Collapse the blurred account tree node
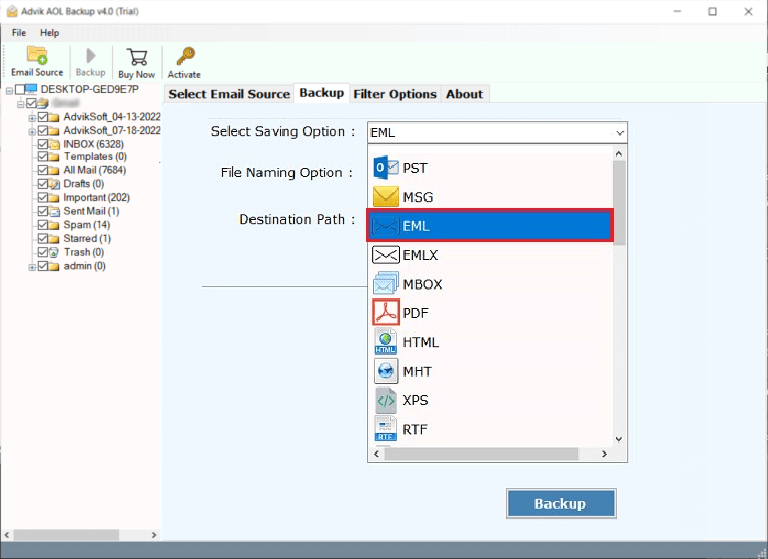768x559 pixels. tap(21, 104)
